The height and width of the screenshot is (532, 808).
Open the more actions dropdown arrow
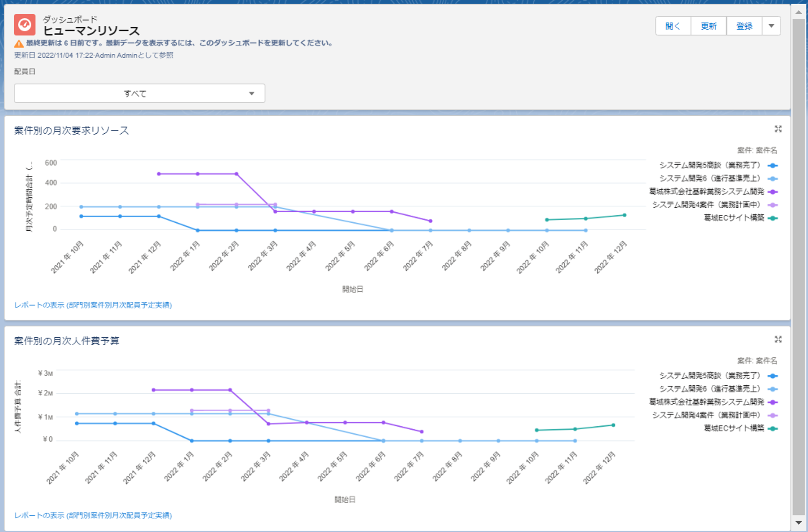pos(772,26)
